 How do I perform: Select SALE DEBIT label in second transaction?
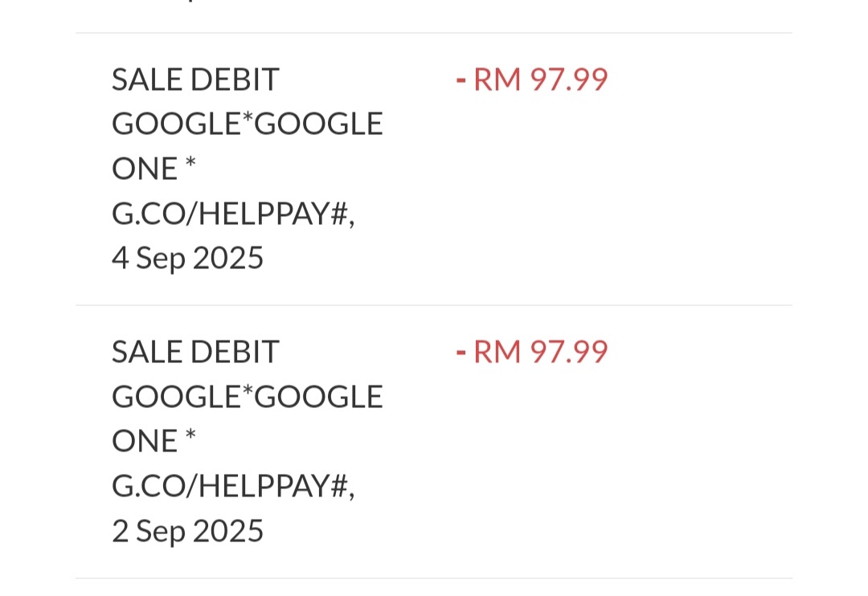tap(195, 351)
